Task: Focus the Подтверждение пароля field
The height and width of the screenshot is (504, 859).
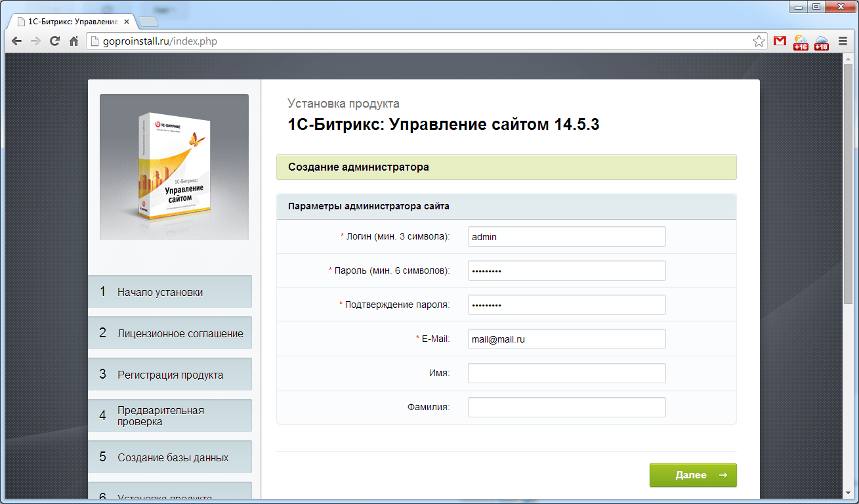Action: click(567, 305)
